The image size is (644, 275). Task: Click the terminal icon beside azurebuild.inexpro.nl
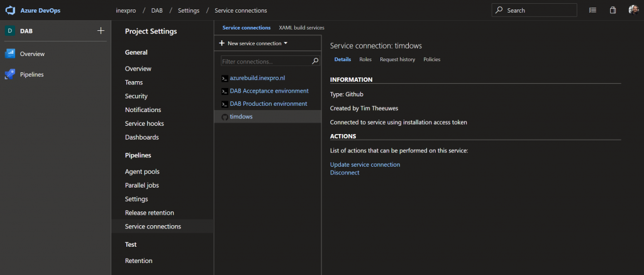(x=225, y=79)
